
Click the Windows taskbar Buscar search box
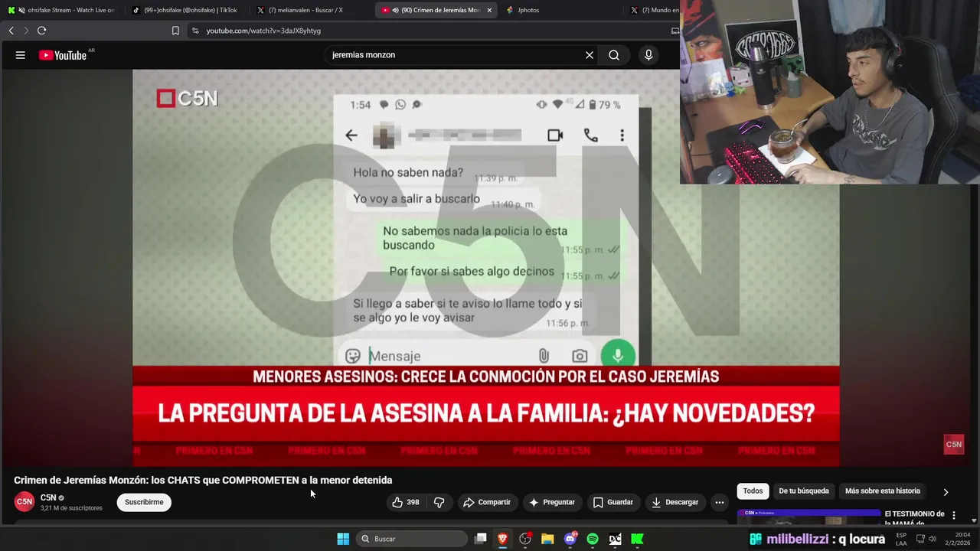point(412,539)
